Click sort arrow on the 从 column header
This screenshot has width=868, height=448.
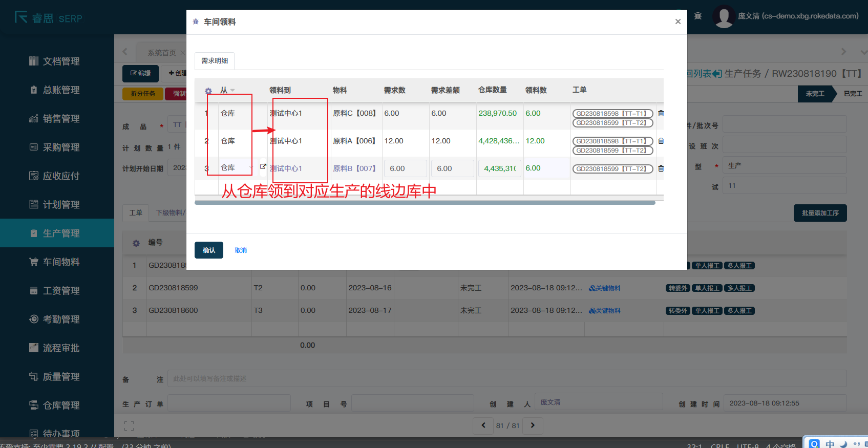point(232,91)
